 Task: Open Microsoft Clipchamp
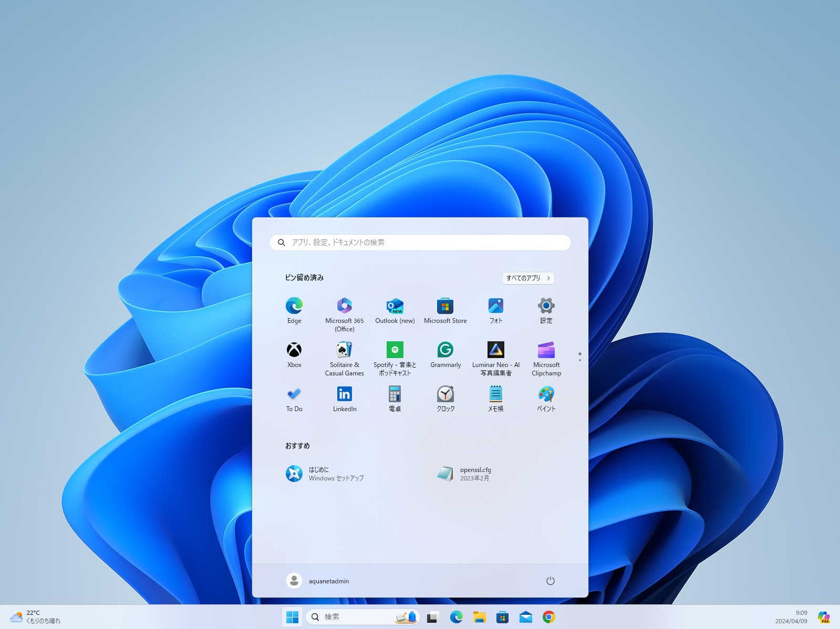pyautogui.click(x=546, y=357)
